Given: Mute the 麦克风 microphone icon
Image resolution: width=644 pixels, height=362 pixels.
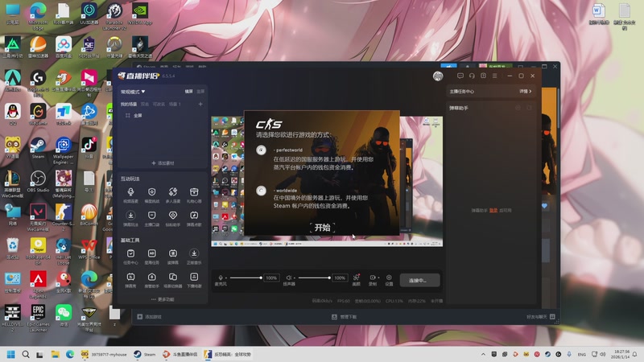Looking at the screenshot, I should [221, 278].
